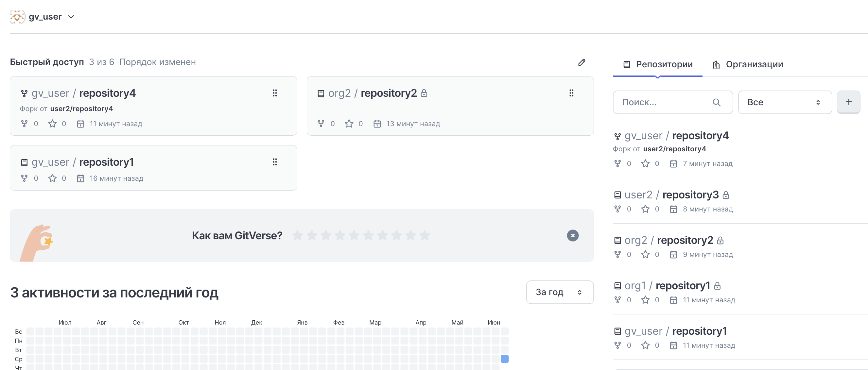
Task: Open gv_user/repository4 in the sidebar list
Action: coord(677,136)
